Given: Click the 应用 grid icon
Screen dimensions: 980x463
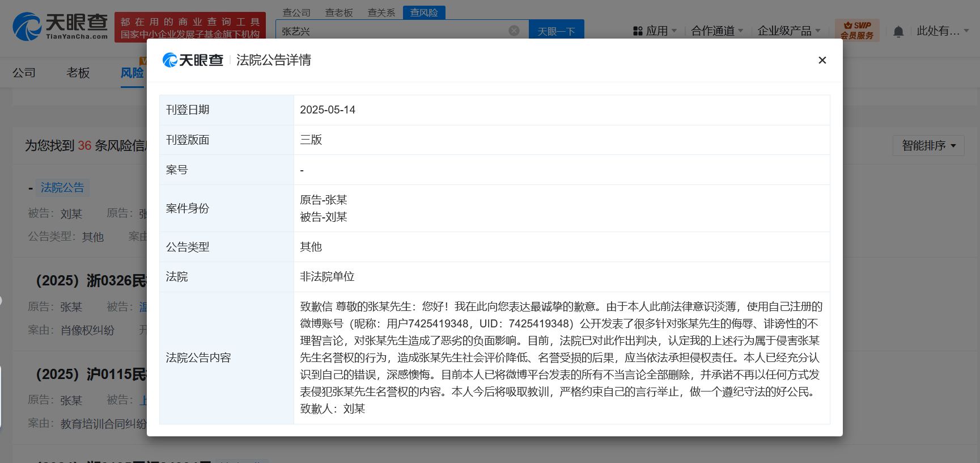Looking at the screenshot, I should [x=638, y=31].
